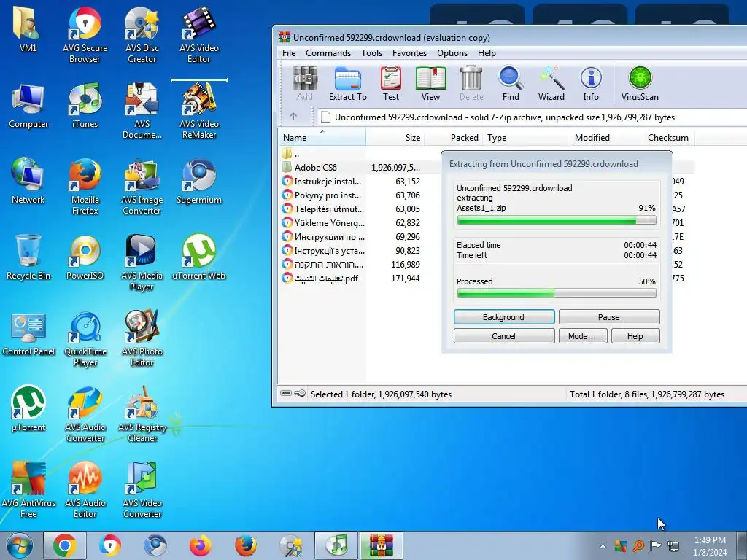
Task: Open the Help menu in WinRAR
Action: [487, 52]
